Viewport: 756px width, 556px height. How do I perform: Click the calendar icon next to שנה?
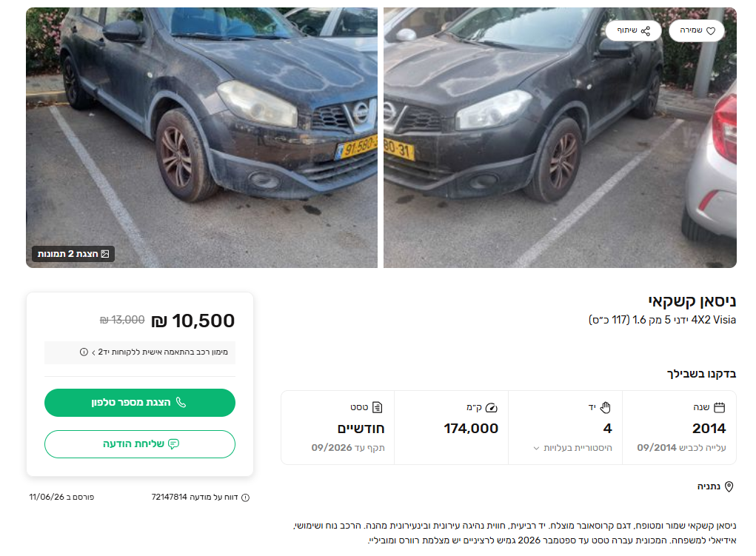coord(720,407)
